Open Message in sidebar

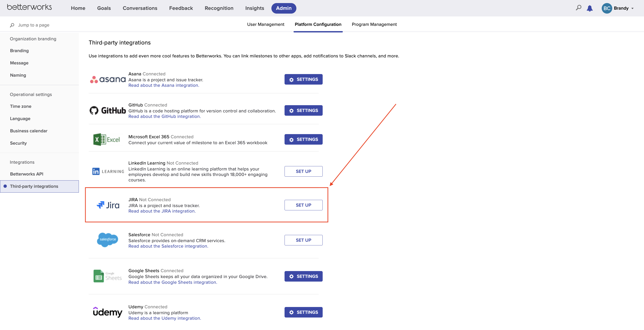point(19,63)
